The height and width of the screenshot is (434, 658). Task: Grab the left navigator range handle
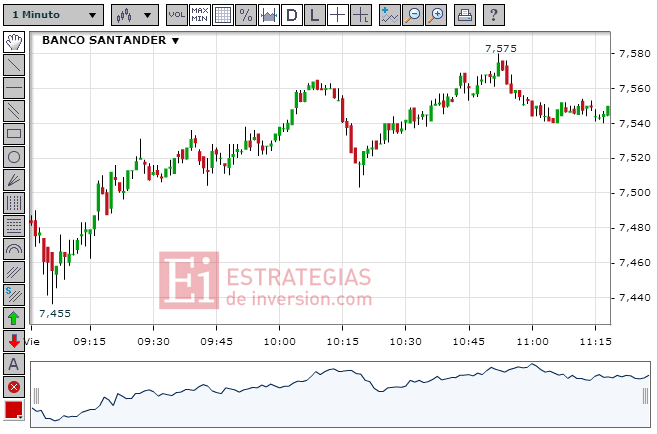[37, 396]
